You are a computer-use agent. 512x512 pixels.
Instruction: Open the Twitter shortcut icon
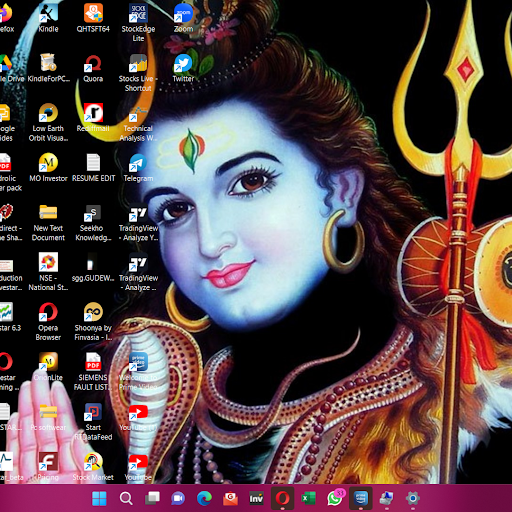(x=183, y=68)
